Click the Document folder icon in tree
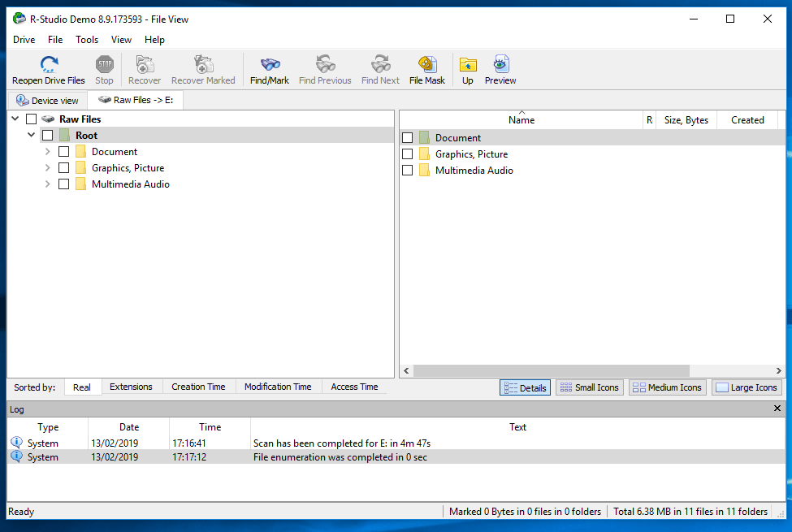The image size is (792, 532). click(80, 152)
